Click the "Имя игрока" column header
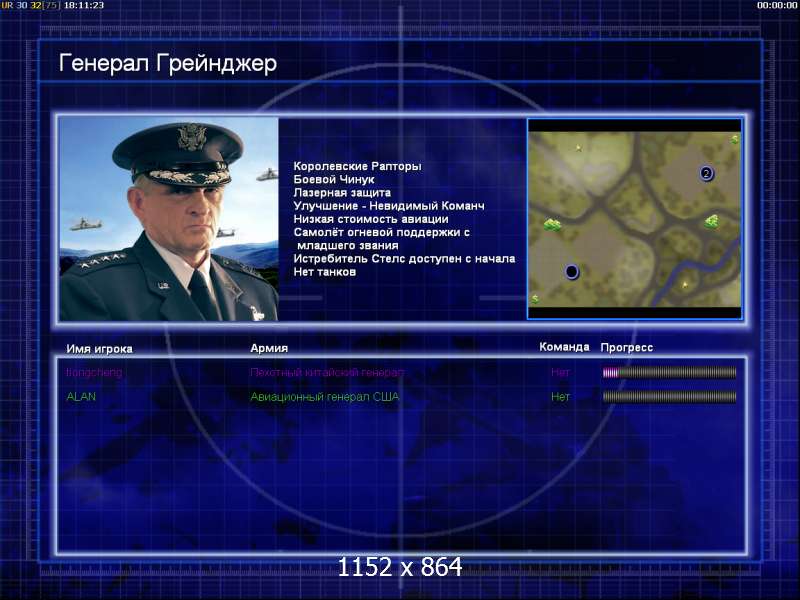This screenshot has width=800, height=600. [99, 348]
